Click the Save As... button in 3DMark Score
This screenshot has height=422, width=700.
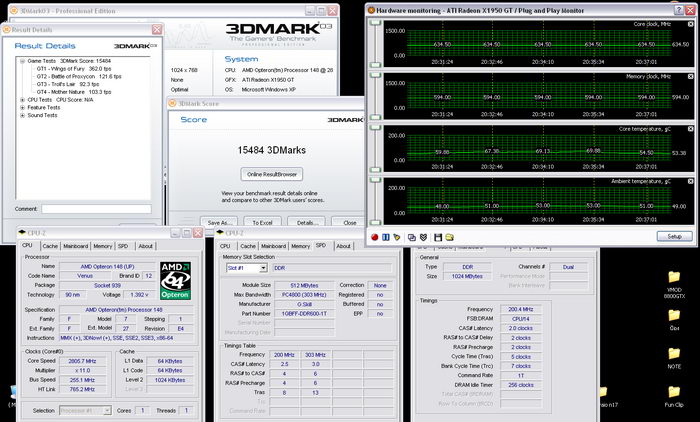pyautogui.click(x=218, y=222)
